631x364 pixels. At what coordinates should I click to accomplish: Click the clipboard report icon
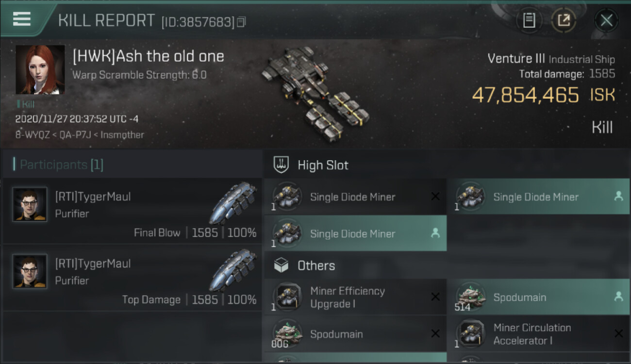coord(529,20)
